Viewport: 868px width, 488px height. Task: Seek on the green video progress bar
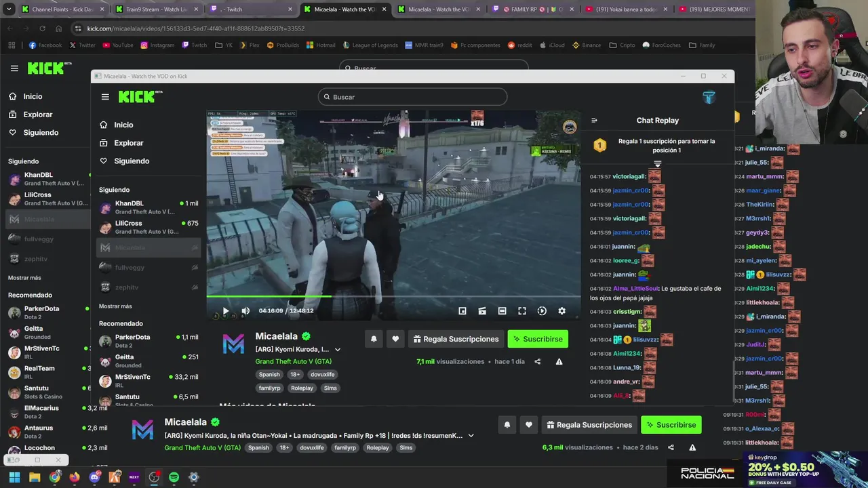click(393, 296)
